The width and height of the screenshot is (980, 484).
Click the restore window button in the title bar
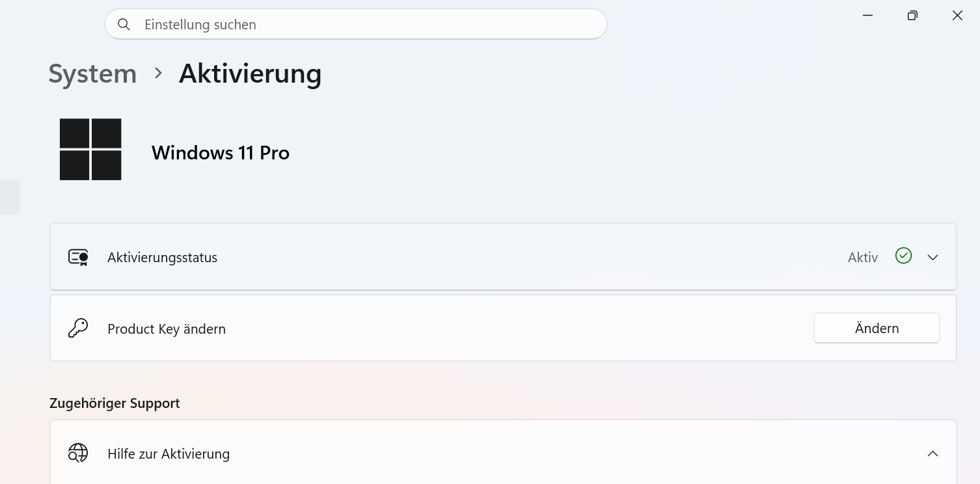click(912, 16)
